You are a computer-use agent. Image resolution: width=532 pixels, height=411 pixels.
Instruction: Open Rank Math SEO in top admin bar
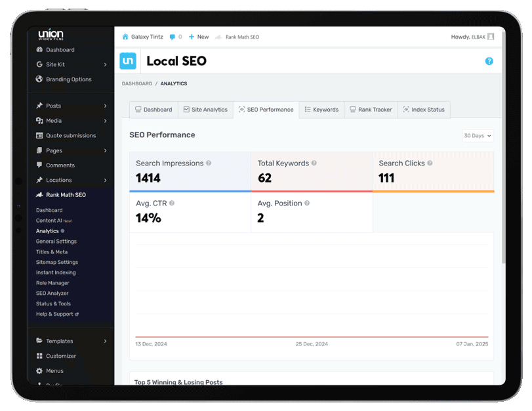point(237,37)
